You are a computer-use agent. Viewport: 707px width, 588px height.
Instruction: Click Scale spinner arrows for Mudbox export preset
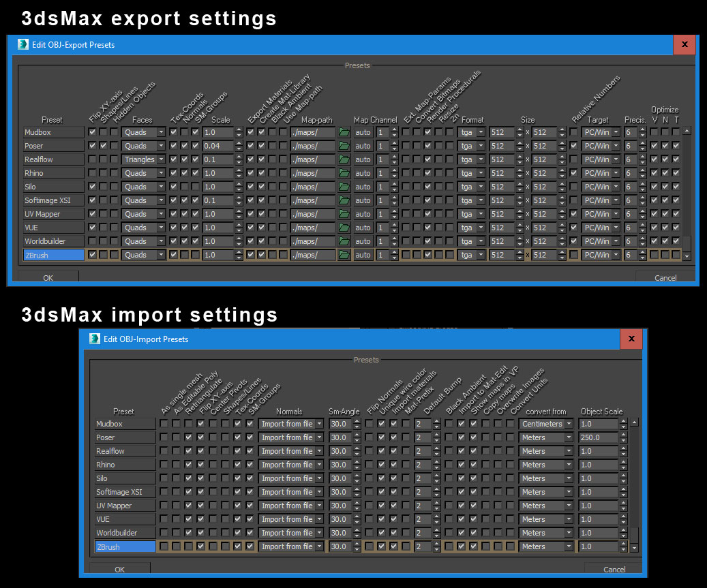click(x=239, y=132)
